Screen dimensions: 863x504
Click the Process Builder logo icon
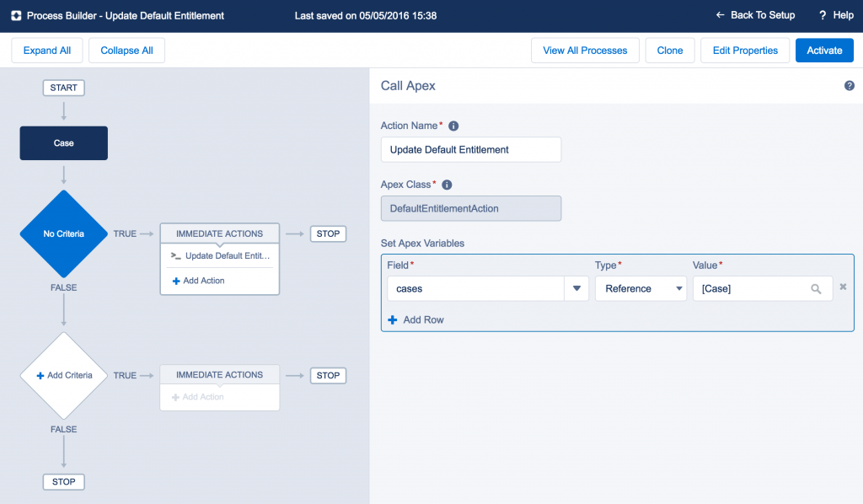pyautogui.click(x=16, y=16)
